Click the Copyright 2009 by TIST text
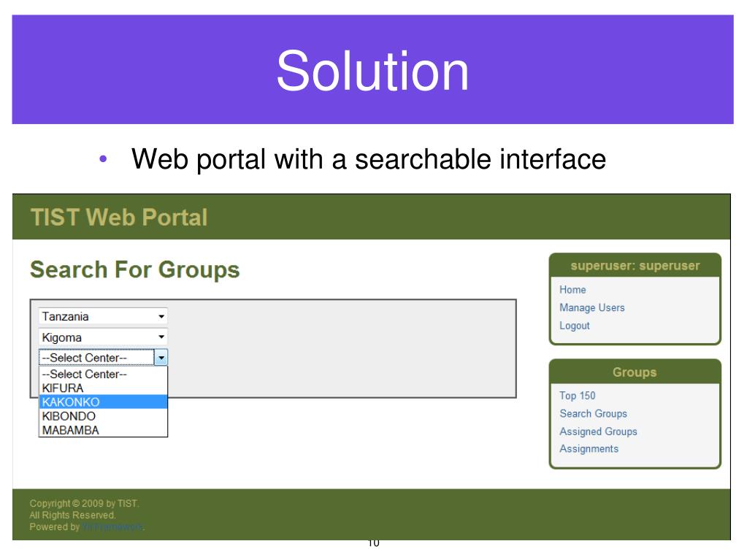The height and width of the screenshot is (560, 747). (x=84, y=503)
